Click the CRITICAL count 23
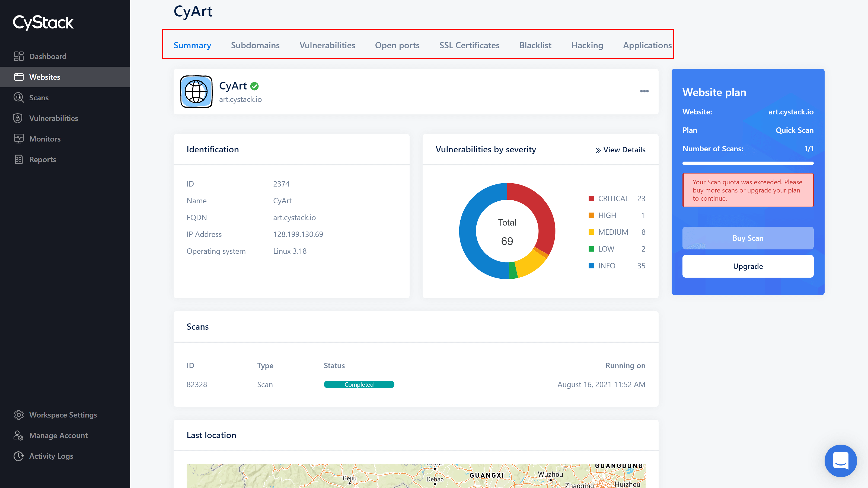The image size is (868, 488). click(641, 198)
